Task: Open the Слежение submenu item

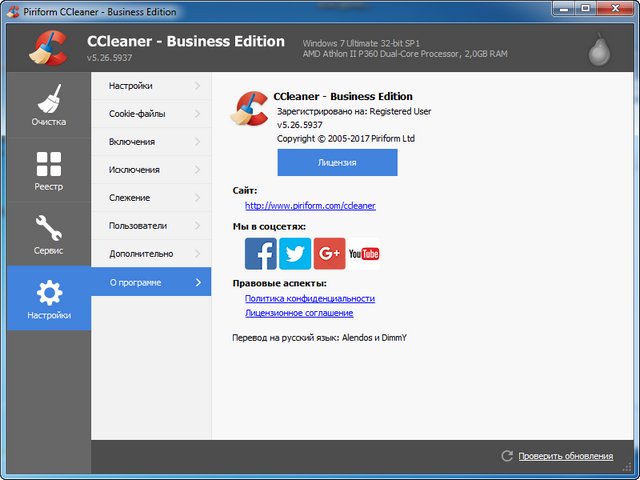Action: tap(151, 198)
